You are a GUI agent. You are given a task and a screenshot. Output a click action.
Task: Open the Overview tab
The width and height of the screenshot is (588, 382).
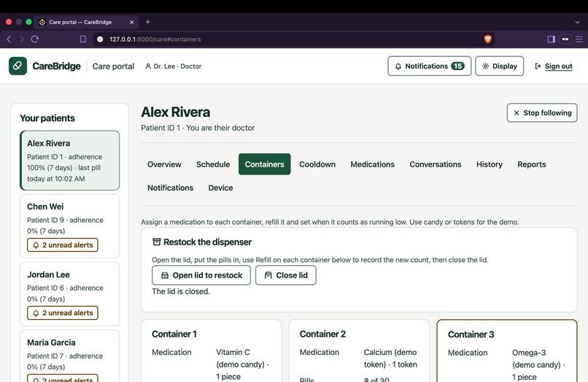click(x=164, y=164)
